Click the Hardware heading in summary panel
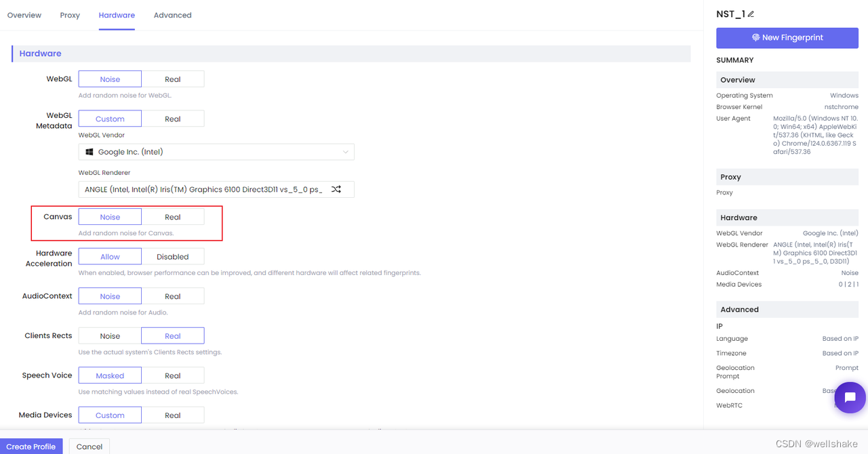Viewport: 868px width, 454px height. coord(738,218)
